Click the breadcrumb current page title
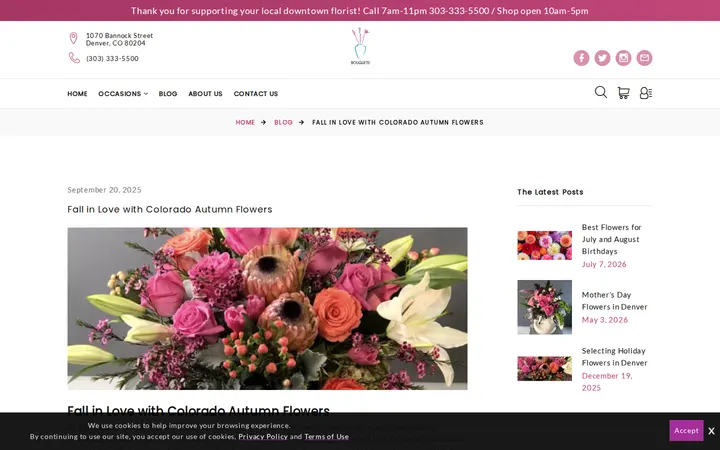 (x=398, y=122)
